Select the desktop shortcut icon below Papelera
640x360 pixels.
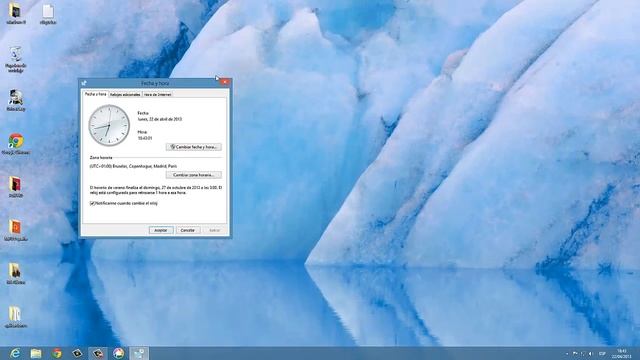(16, 100)
